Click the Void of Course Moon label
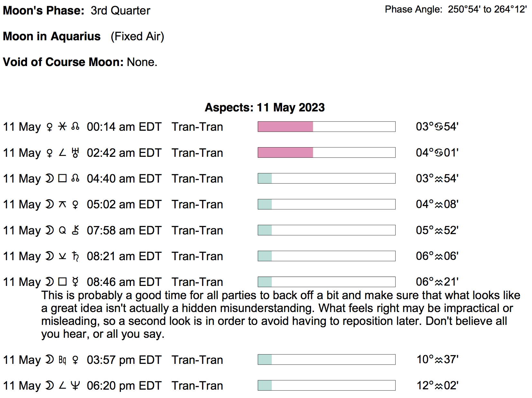The width and height of the screenshot is (532, 398). click(x=63, y=62)
